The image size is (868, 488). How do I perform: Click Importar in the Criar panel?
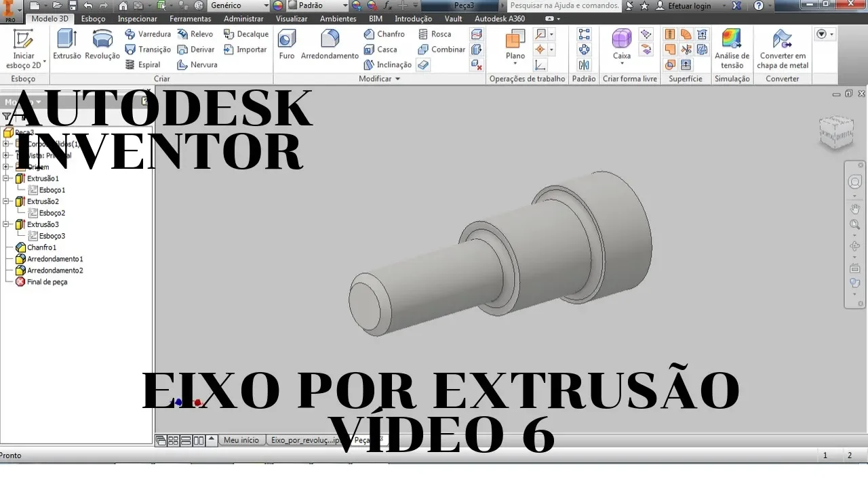[245, 49]
